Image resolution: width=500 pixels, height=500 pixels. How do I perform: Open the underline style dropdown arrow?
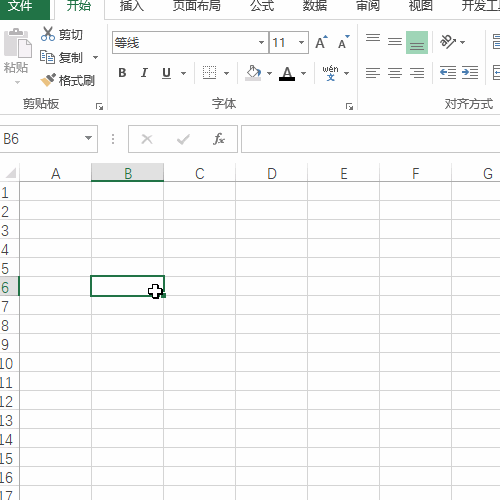183,73
